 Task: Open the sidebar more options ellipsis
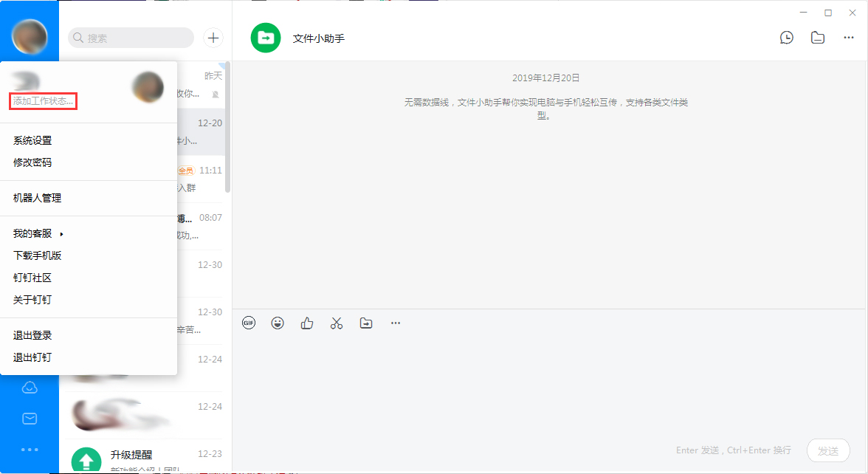30,450
